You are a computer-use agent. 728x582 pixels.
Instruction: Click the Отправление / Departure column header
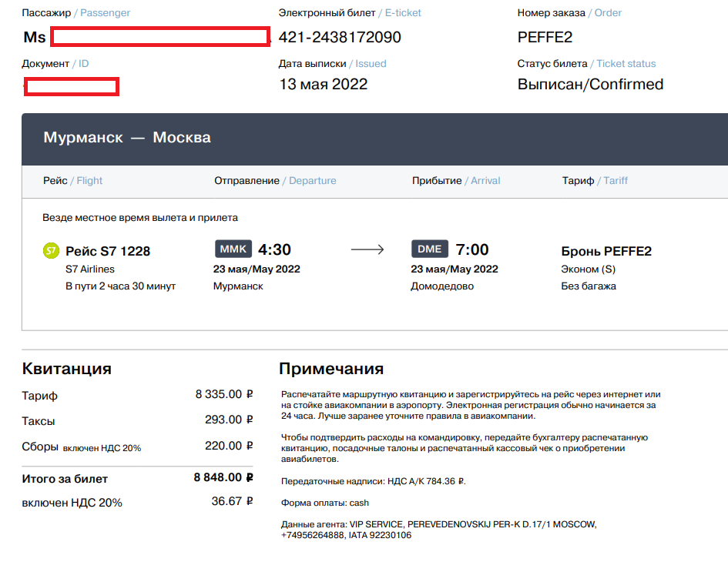coord(275,181)
